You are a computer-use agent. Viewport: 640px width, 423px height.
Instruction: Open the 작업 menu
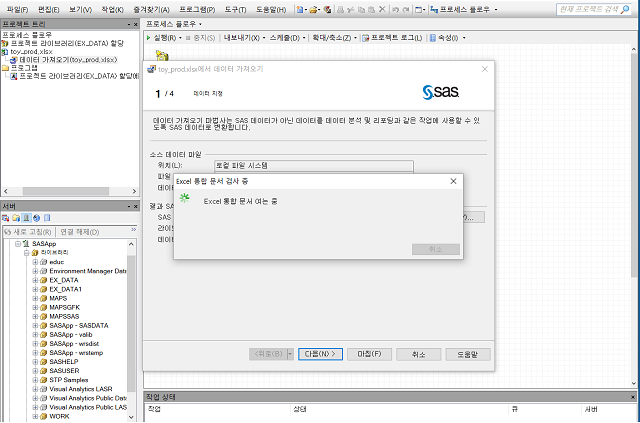click(112, 9)
